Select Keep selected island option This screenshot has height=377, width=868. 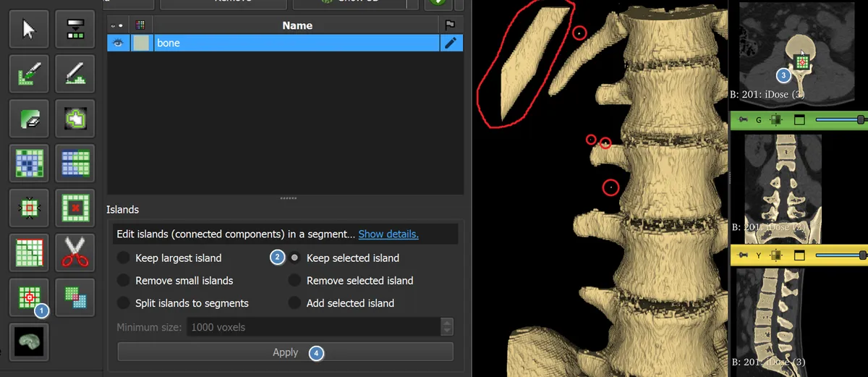click(x=344, y=258)
